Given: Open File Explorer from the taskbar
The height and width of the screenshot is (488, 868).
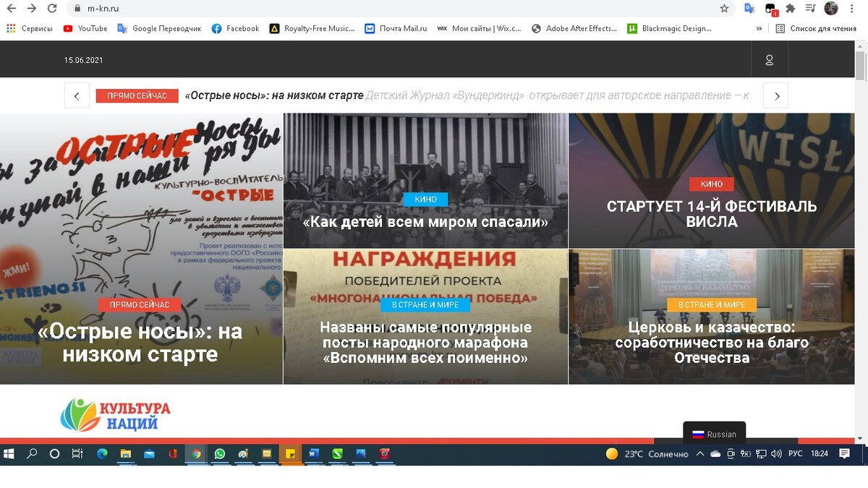Looking at the screenshot, I should point(125,454).
